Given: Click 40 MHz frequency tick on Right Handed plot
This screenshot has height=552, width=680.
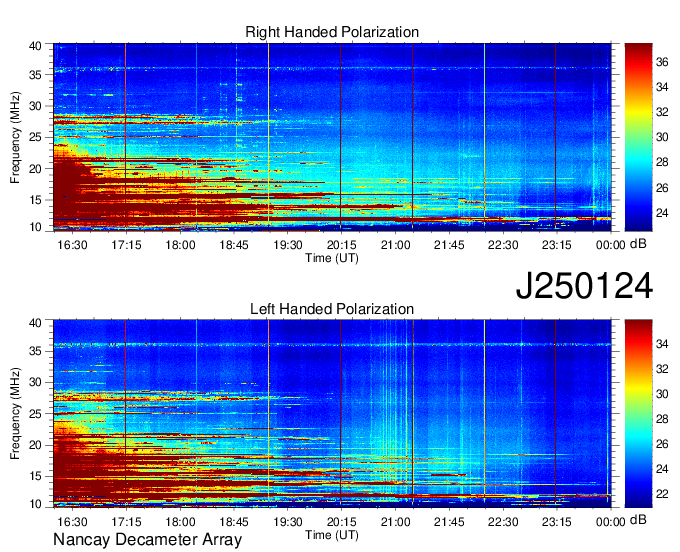Looking at the screenshot, I should pyautogui.click(x=36, y=46).
